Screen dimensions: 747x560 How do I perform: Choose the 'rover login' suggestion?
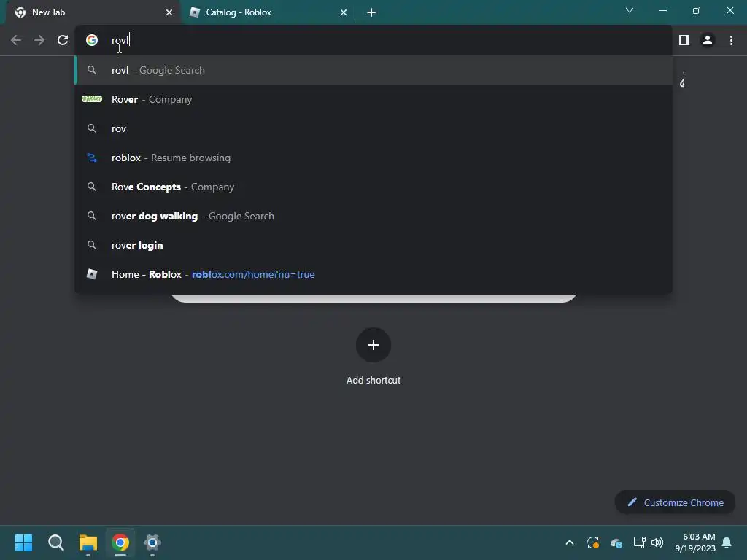373,245
